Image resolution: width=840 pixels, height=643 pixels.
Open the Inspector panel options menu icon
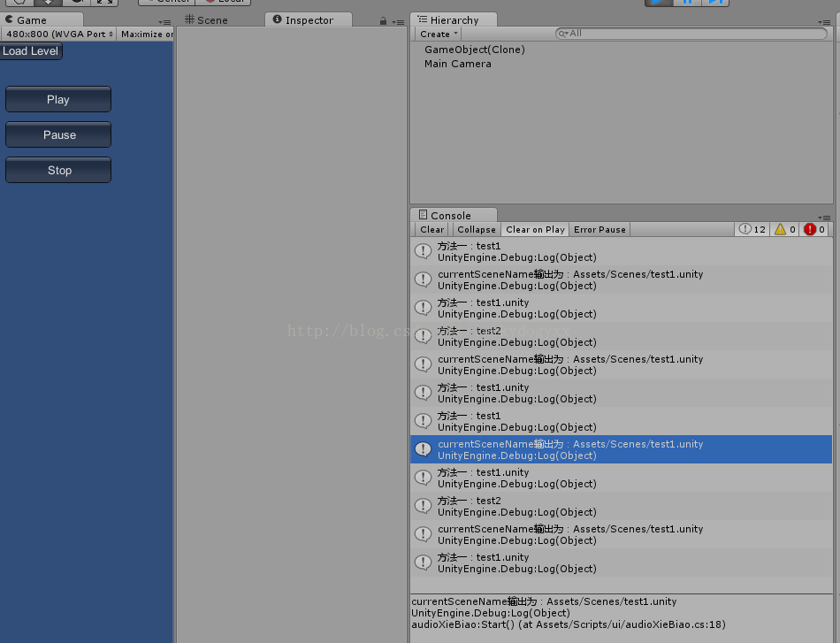point(398,22)
